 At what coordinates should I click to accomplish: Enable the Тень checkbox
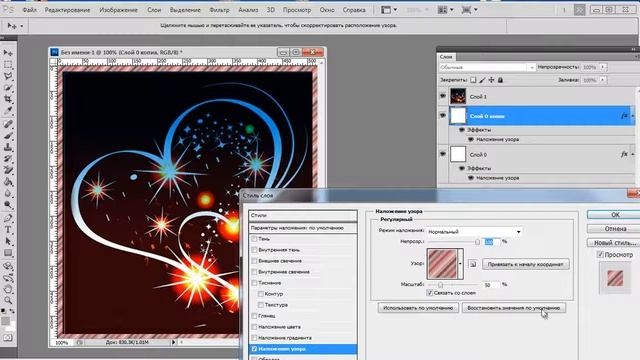pyautogui.click(x=254, y=239)
